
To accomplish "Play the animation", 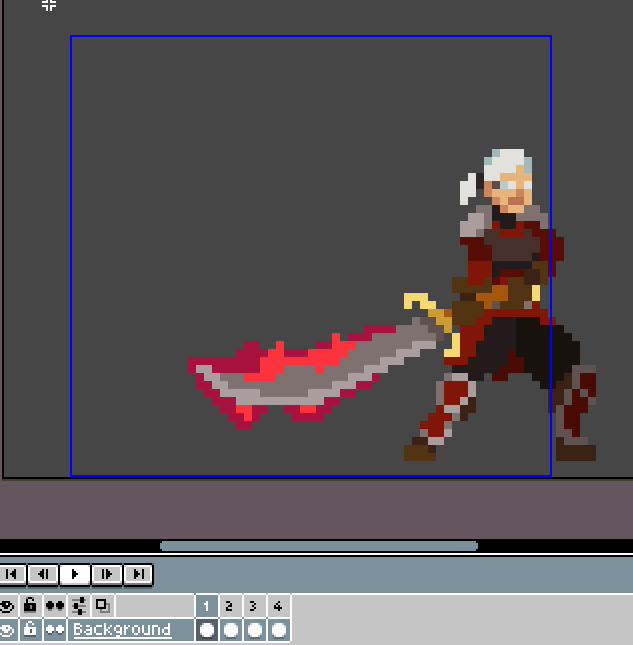I will point(75,574).
